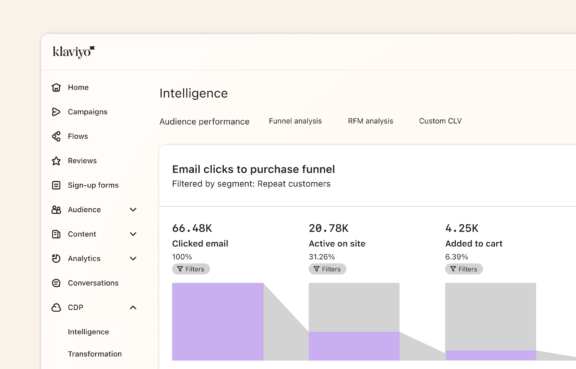The height and width of the screenshot is (369, 576).
Task: Open Filters under Clicked email
Action: 191,269
